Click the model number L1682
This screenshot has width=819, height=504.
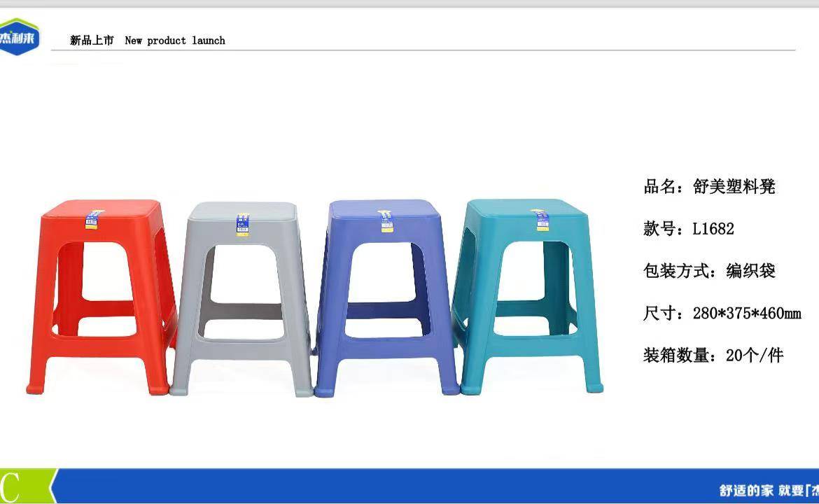pyautogui.click(x=713, y=228)
